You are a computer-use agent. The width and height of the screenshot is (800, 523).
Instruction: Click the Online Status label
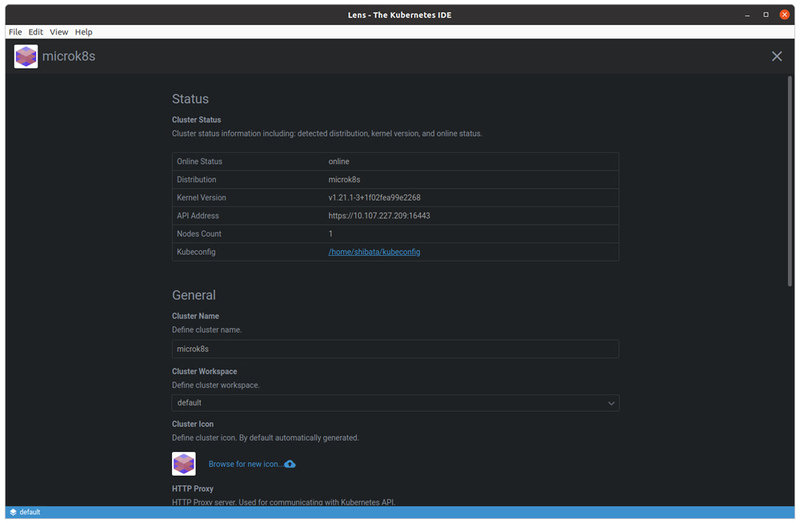click(199, 161)
